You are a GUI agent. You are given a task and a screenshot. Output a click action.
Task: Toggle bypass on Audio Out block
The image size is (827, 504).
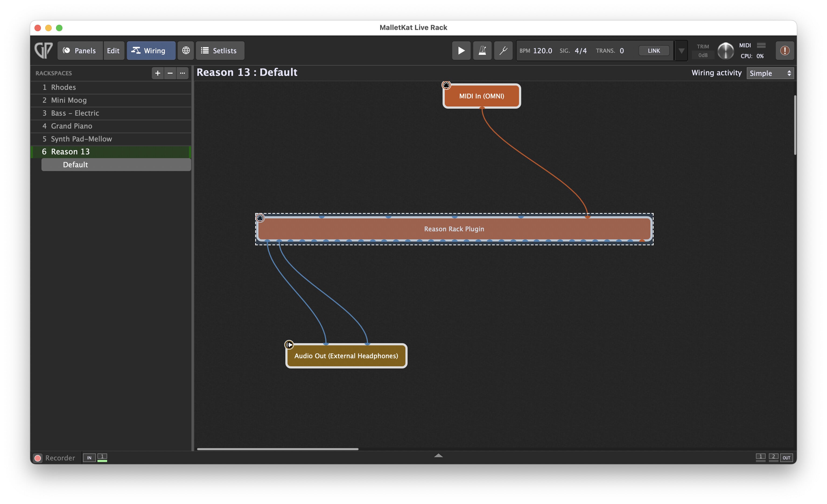click(289, 345)
